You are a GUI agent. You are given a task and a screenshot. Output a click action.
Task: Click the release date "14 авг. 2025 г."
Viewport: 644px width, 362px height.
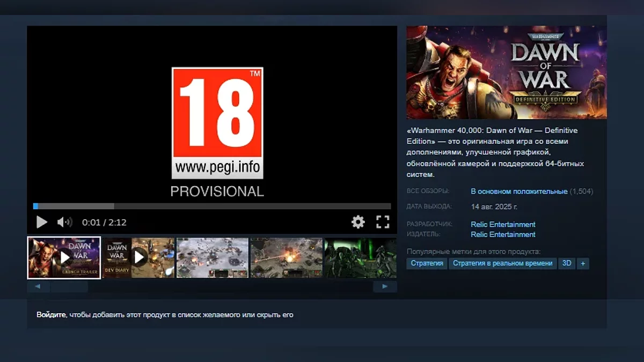click(494, 206)
